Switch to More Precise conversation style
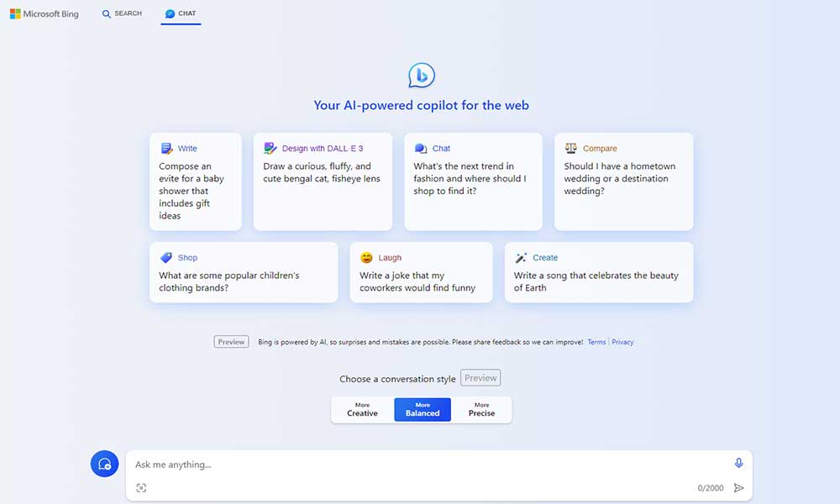This screenshot has height=504, width=840. pos(481,411)
